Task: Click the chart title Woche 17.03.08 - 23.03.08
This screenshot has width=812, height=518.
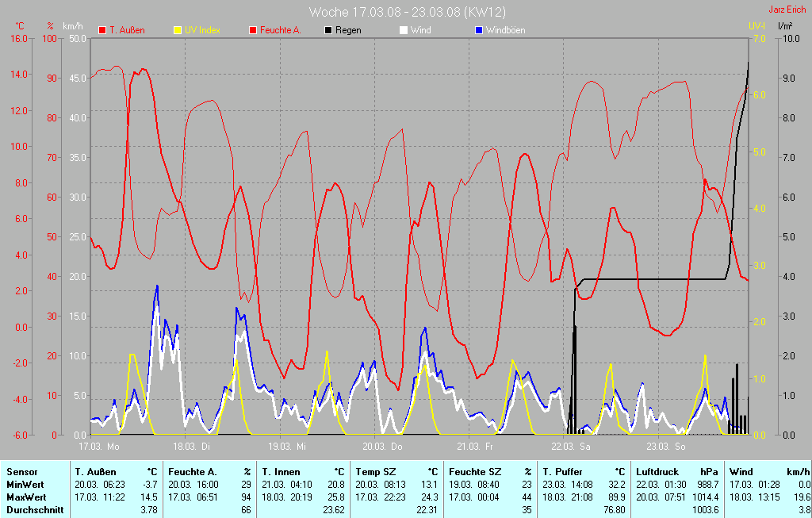Action: point(408,12)
